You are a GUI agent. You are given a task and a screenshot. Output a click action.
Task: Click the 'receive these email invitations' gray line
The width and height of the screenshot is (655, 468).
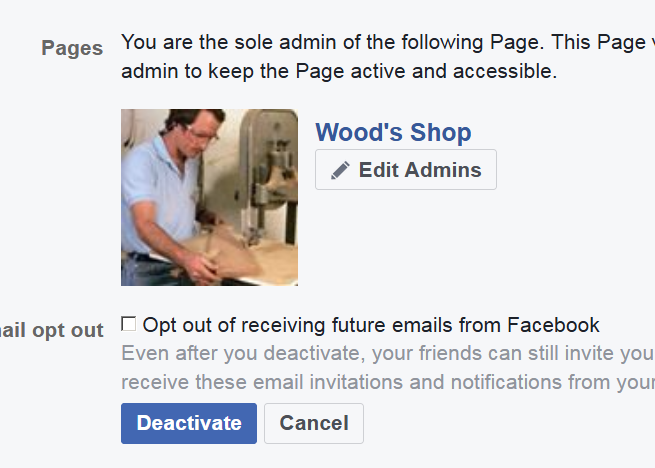coord(387,382)
